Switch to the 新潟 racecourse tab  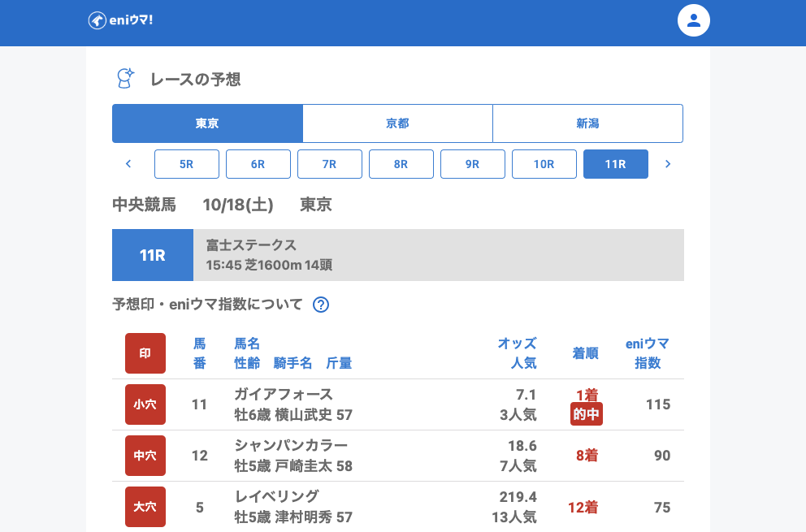[x=587, y=123]
